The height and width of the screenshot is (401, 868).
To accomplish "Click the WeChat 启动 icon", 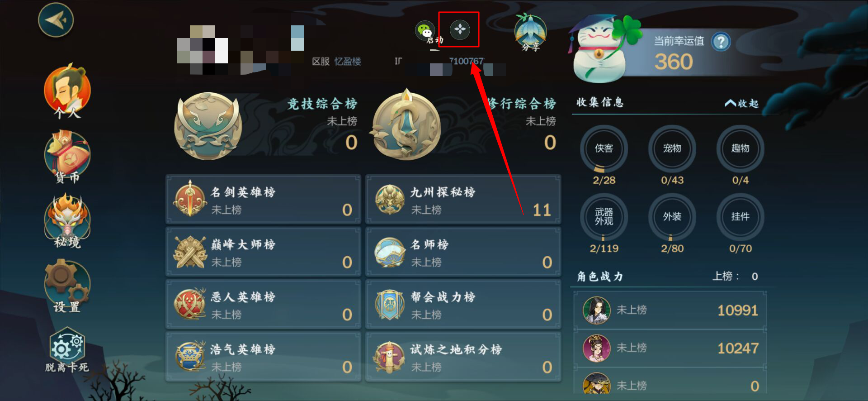I will click(426, 32).
